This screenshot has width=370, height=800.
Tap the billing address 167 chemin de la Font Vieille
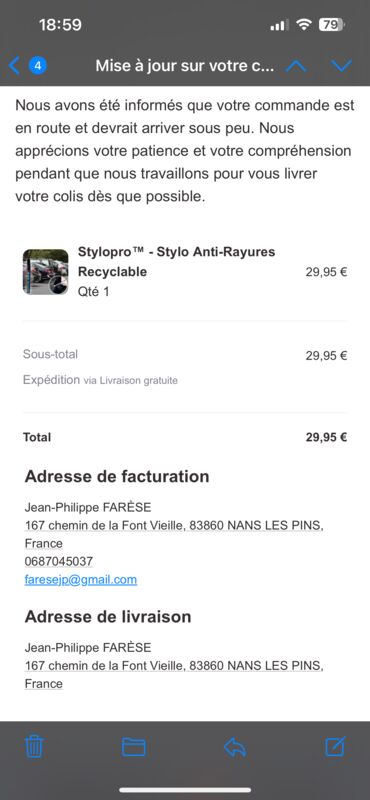tap(174, 534)
